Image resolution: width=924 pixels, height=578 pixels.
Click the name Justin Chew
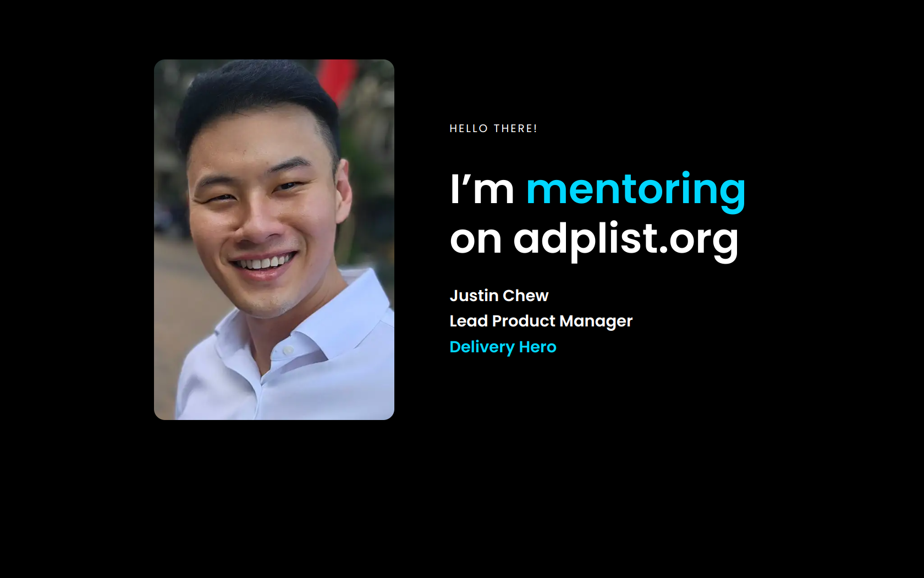tap(499, 296)
